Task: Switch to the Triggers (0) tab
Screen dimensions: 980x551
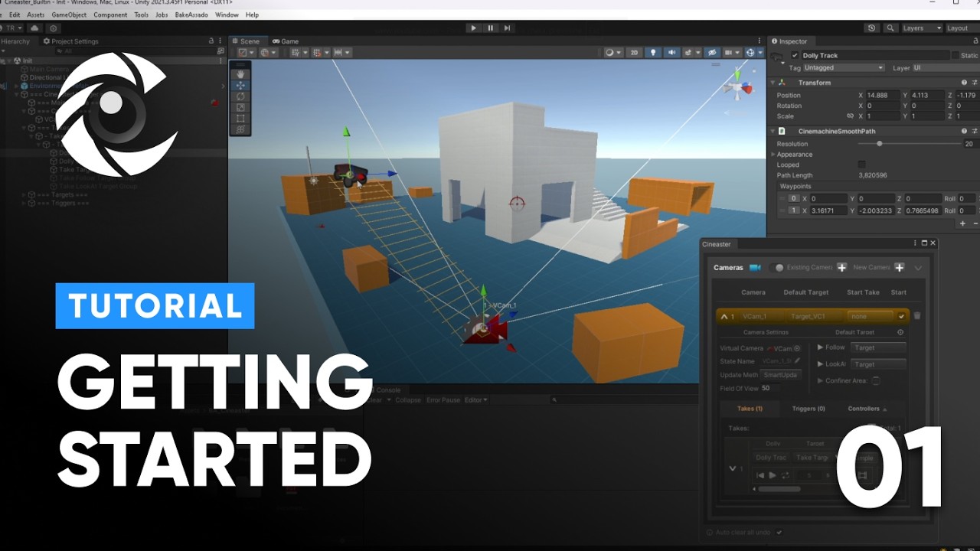Action: [x=808, y=409]
